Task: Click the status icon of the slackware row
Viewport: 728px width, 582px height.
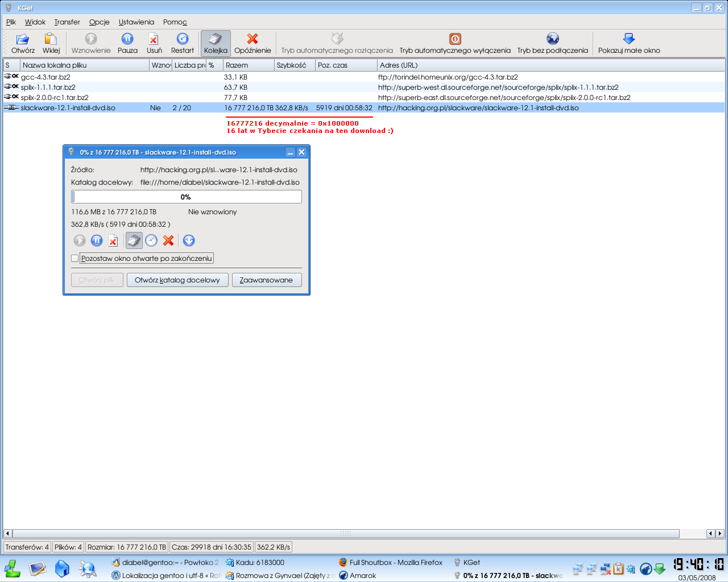Action: 11,107
